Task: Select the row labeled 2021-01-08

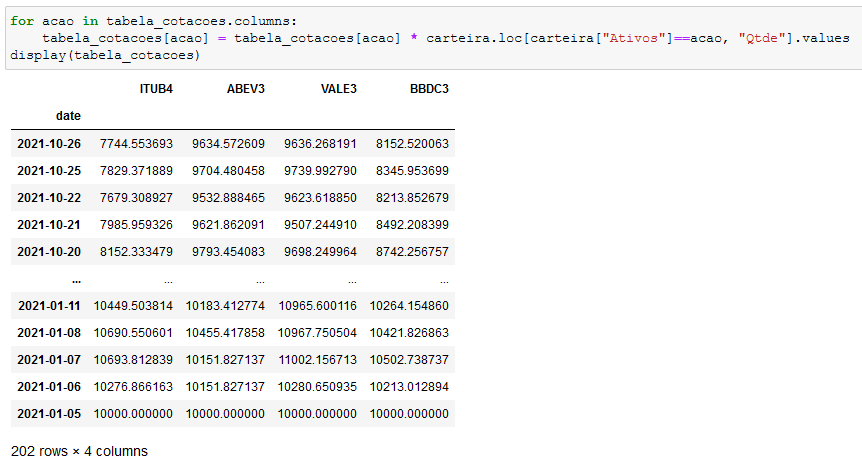Action: (x=233, y=333)
